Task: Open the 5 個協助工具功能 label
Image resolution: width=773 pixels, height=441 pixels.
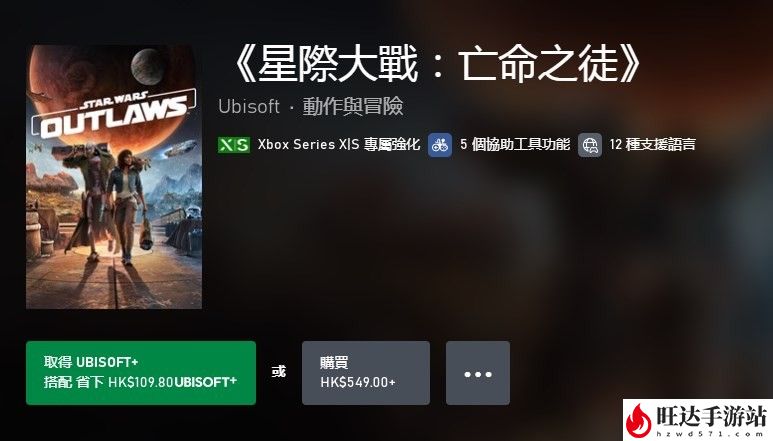Action: pyautogui.click(x=515, y=144)
